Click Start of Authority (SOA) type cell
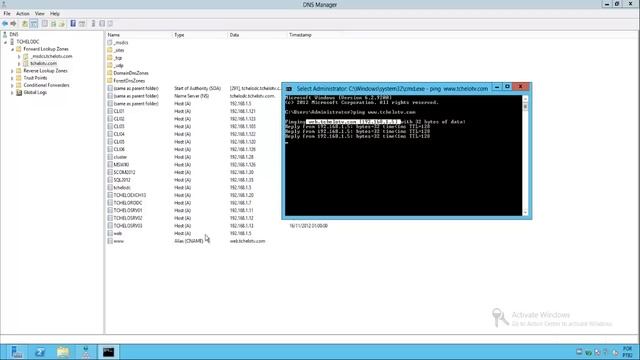The image size is (640, 360). click(x=198, y=89)
